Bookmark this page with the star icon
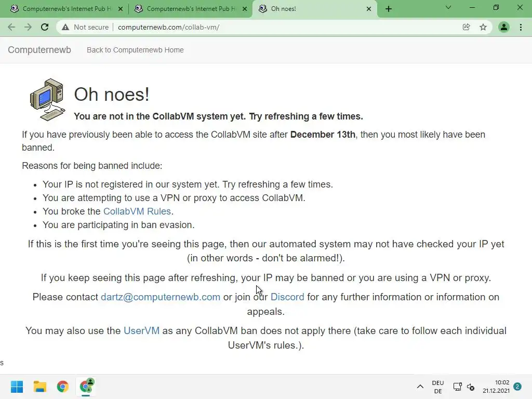The image size is (532, 399). click(483, 27)
